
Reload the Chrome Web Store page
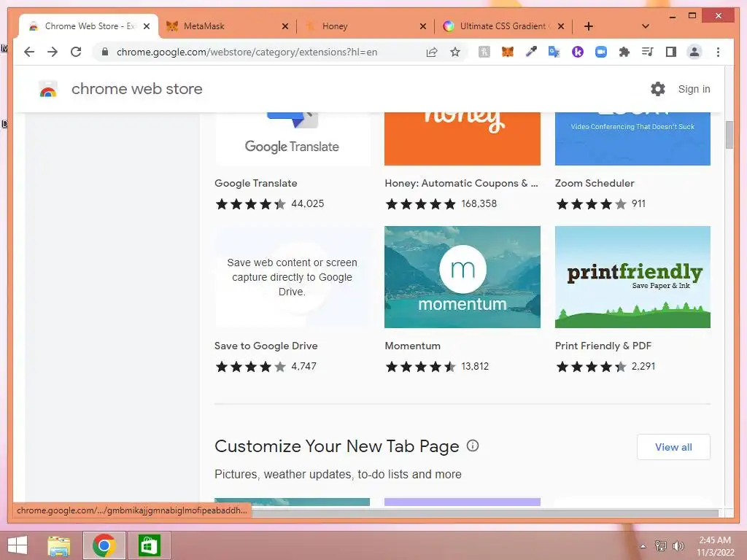76,52
